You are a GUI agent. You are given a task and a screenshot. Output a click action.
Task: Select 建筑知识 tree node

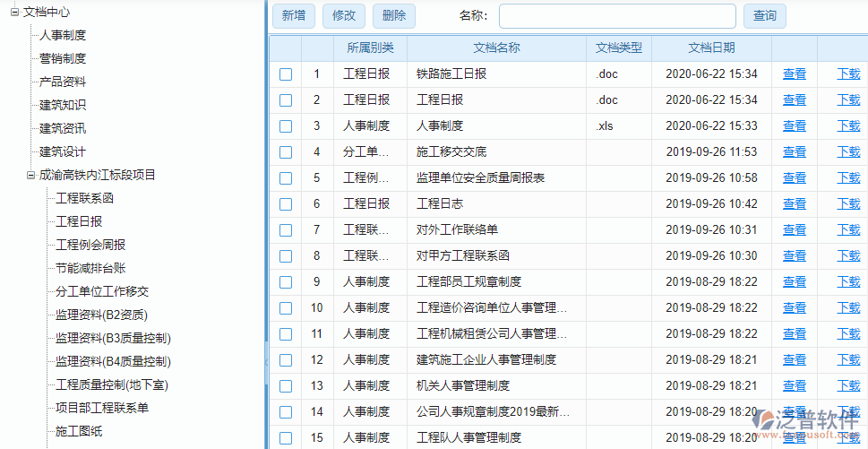[63, 105]
